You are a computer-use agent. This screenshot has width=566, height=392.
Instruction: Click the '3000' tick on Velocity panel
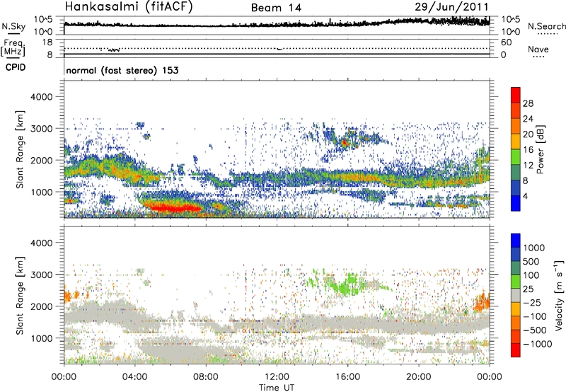click(41, 275)
